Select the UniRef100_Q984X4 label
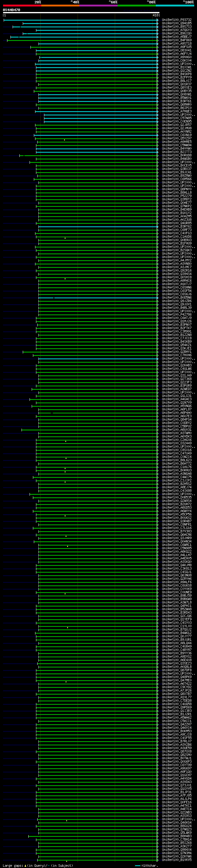This screenshot has height=868, width=197. 177,850
